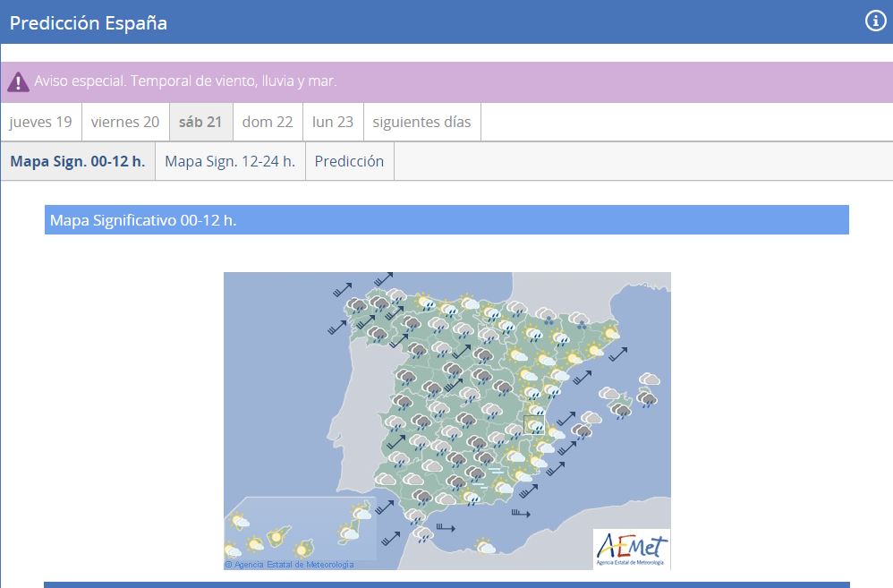Click the sun-cloud icon over Melilla
Viewport: 893px width, 588px height.
(485, 546)
